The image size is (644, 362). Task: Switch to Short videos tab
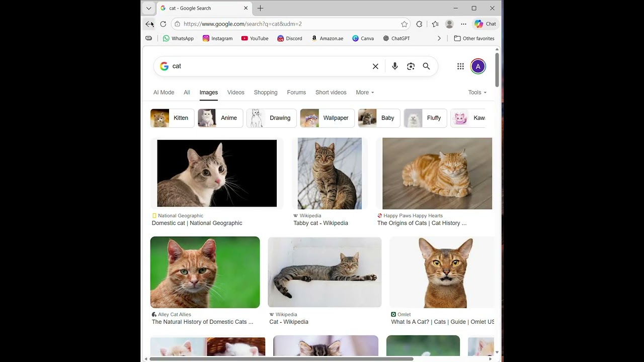pyautogui.click(x=331, y=93)
